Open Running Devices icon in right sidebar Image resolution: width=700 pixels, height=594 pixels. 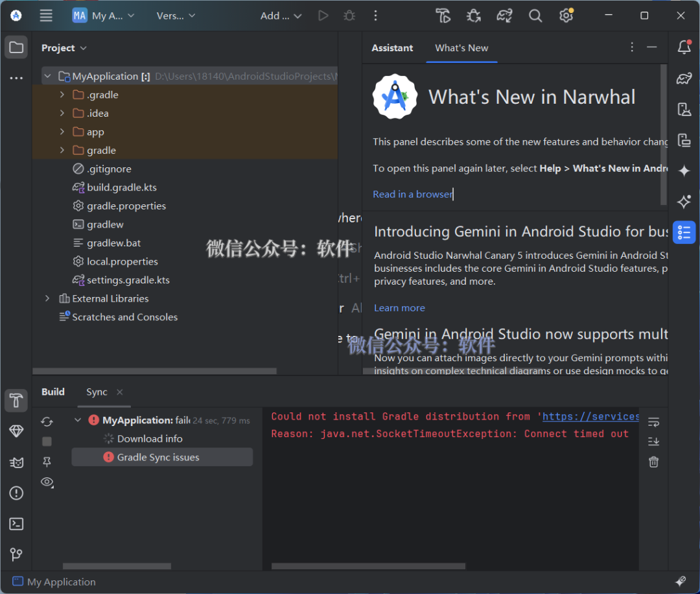point(684,140)
